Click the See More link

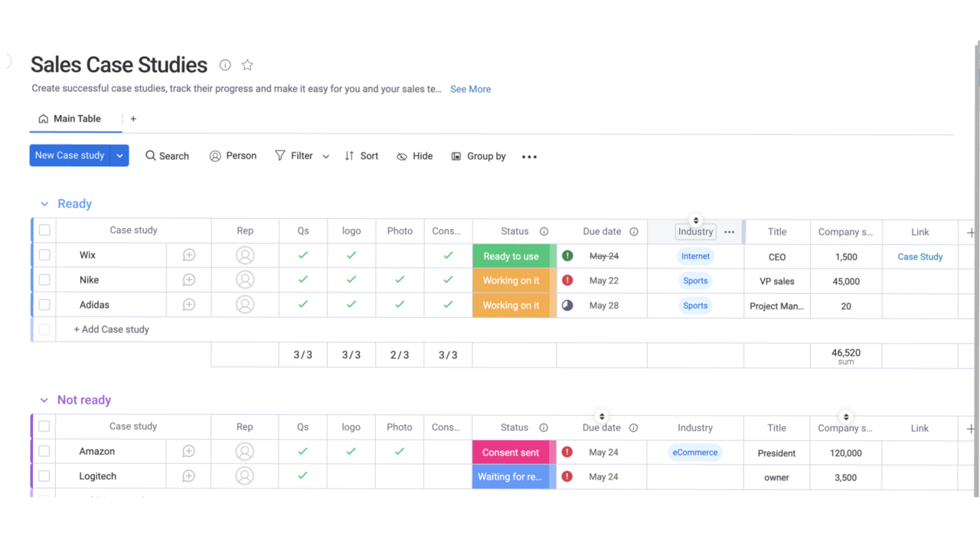tap(470, 89)
